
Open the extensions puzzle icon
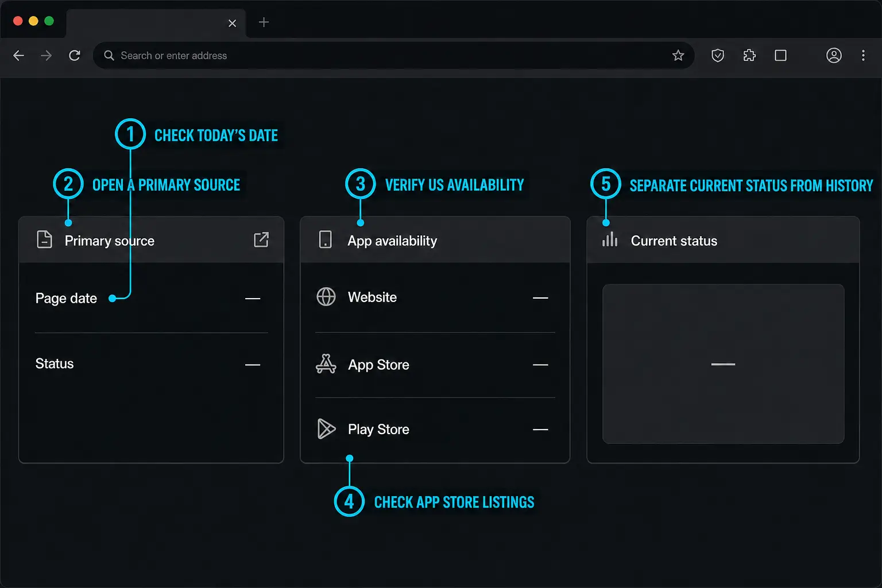pyautogui.click(x=749, y=56)
